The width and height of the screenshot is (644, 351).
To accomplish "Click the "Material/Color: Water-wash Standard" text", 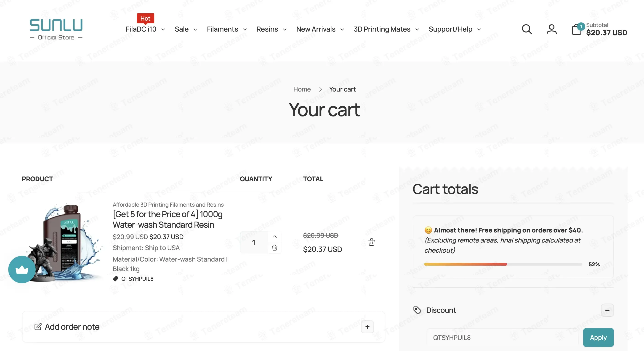I will point(170,264).
